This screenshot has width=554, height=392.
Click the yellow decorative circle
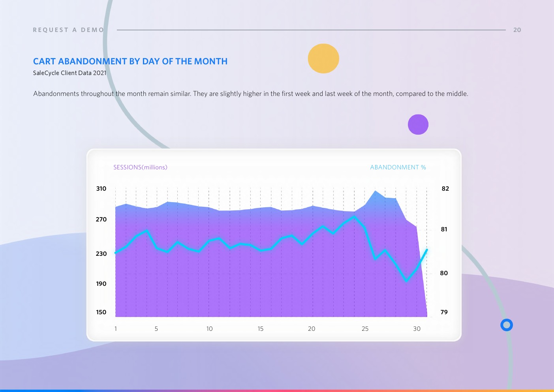coord(323,58)
